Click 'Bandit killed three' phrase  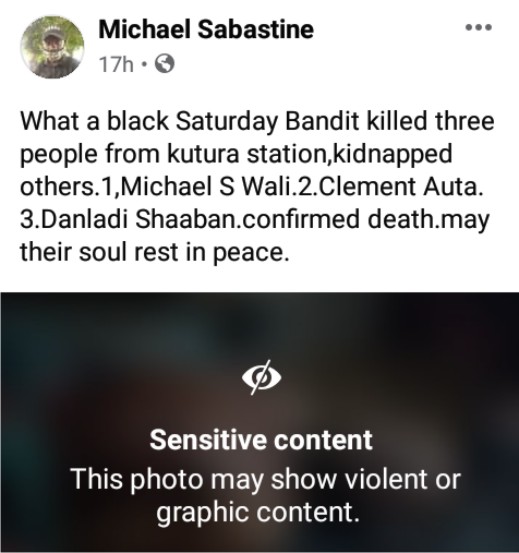(x=390, y=121)
